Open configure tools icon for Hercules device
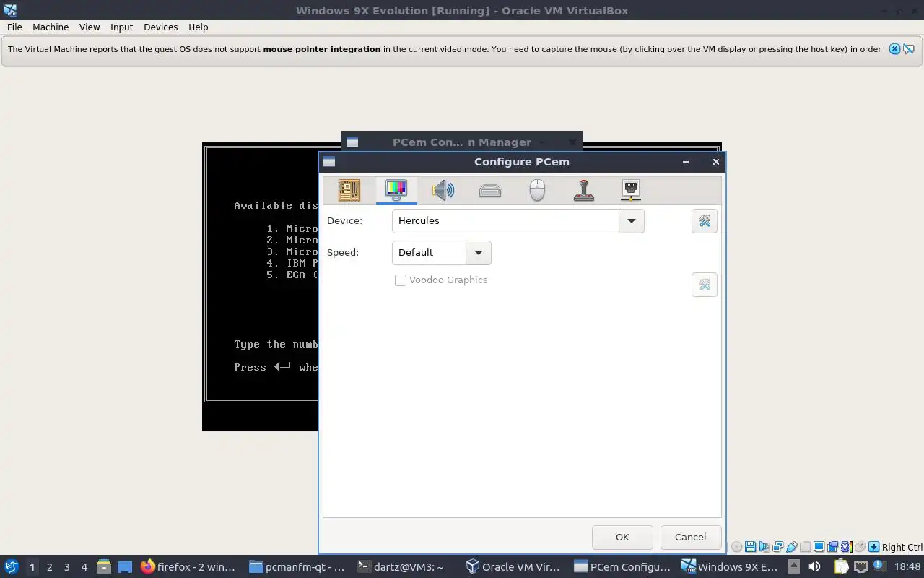 tap(705, 221)
